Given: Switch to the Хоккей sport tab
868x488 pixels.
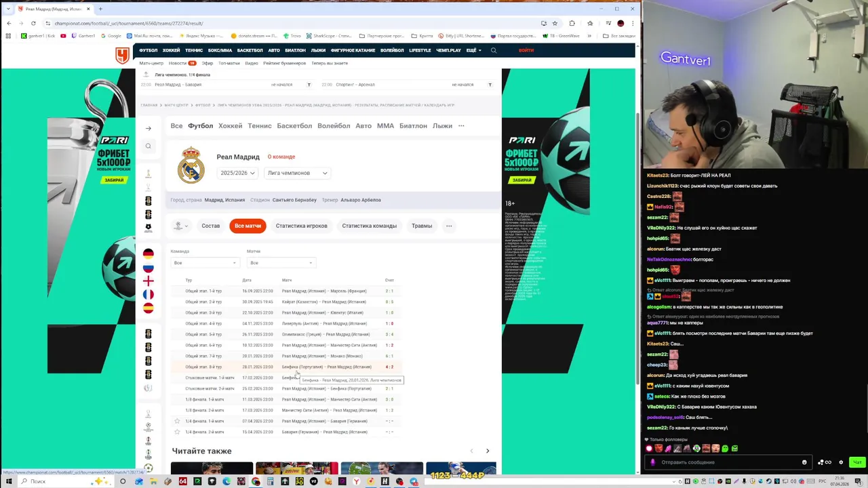Looking at the screenshot, I should (x=230, y=125).
